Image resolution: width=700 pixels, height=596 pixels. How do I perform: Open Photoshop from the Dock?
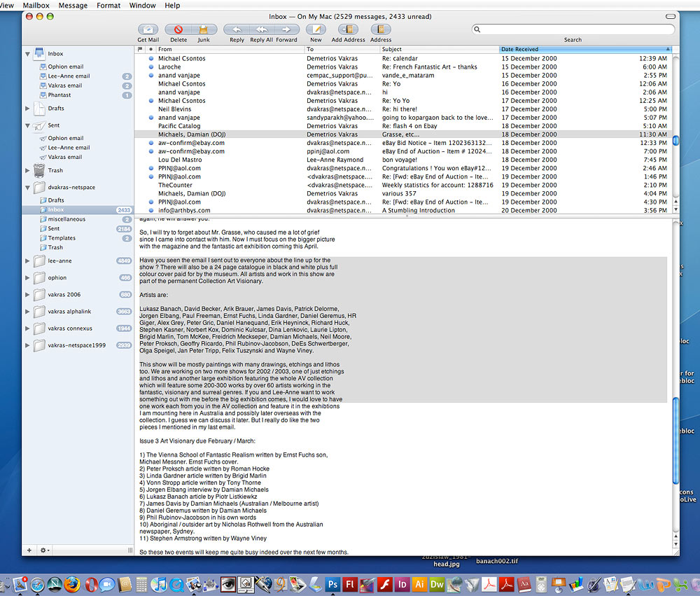point(333,583)
